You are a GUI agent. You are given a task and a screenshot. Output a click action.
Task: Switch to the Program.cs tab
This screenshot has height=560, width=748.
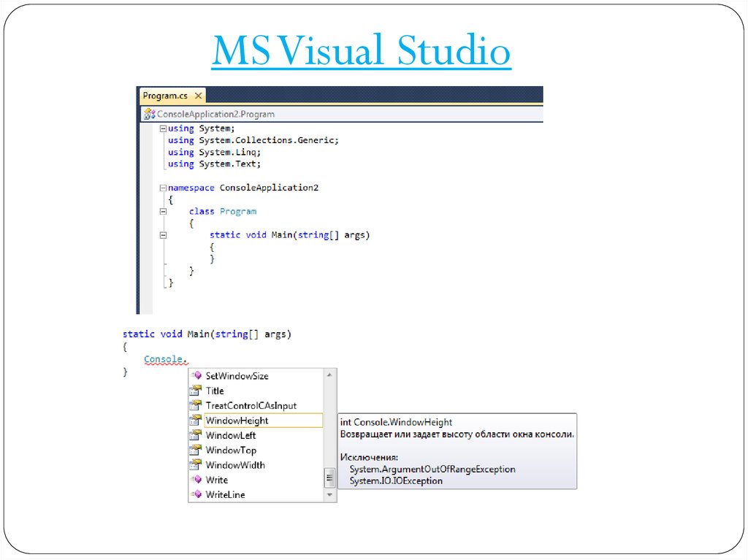point(165,96)
